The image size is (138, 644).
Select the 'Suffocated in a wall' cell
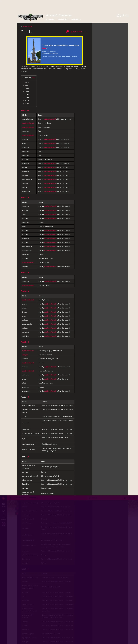click(x=56, y=355)
